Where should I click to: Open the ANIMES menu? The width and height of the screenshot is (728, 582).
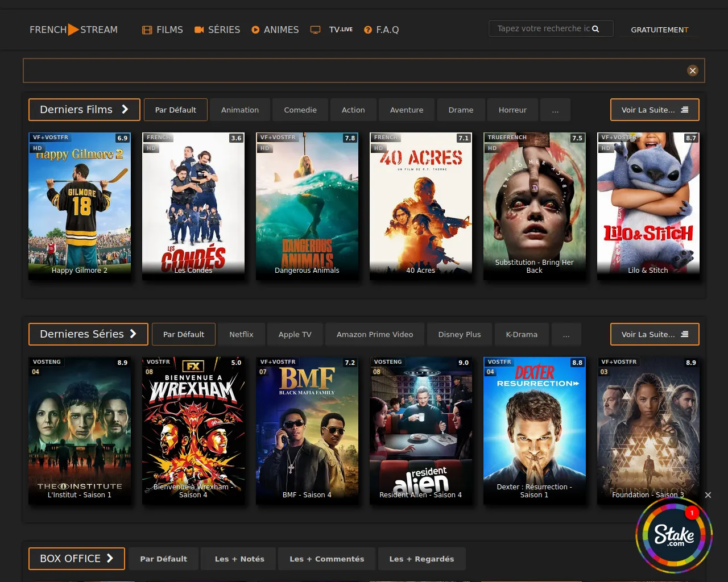pos(275,30)
